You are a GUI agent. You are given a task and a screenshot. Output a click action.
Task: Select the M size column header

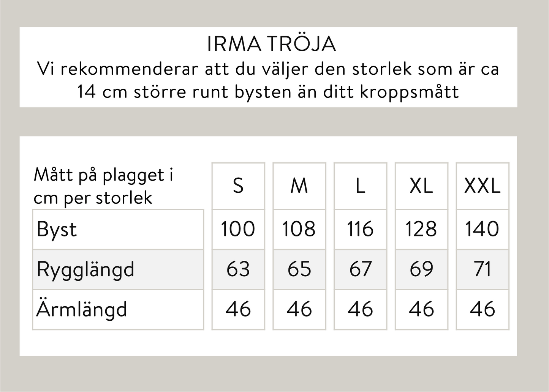pos(299,186)
